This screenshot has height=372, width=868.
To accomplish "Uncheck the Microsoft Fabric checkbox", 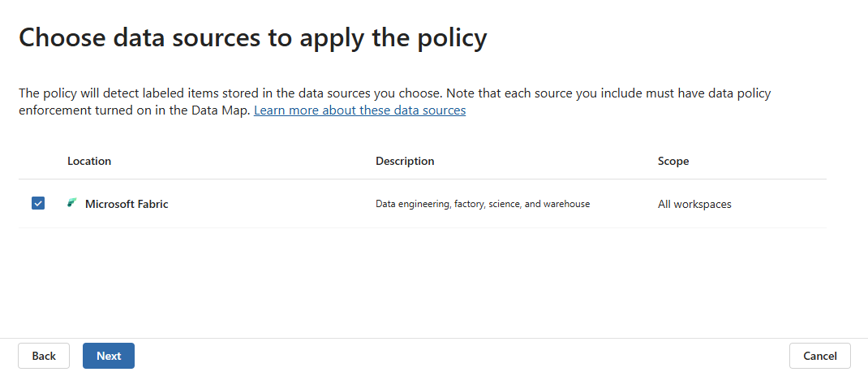I will click(x=38, y=203).
